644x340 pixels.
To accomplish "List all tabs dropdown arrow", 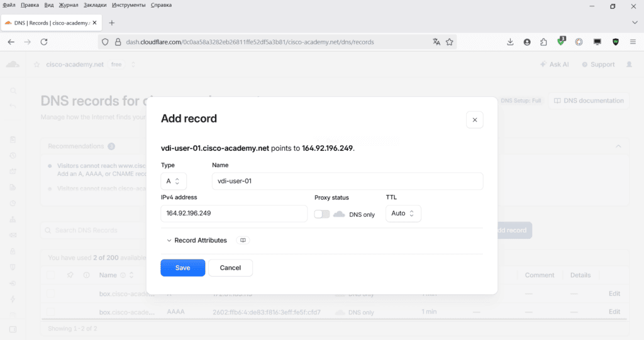I will point(635,23).
